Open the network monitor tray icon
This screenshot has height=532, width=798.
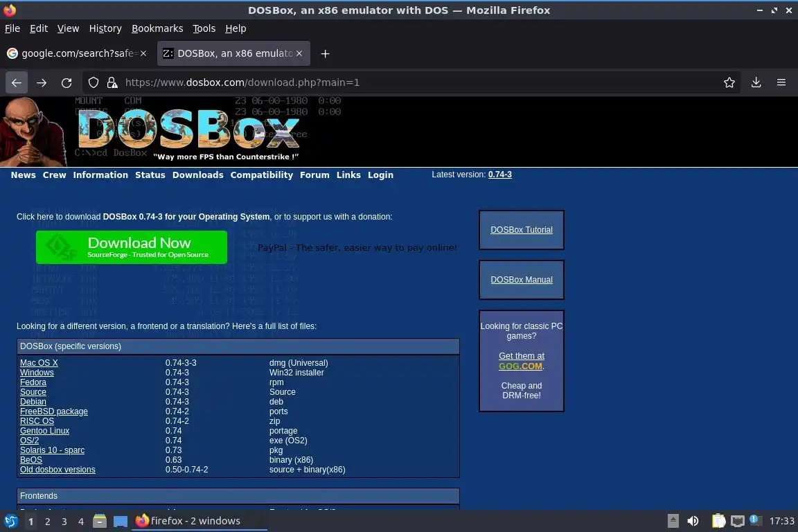(738, 521)
